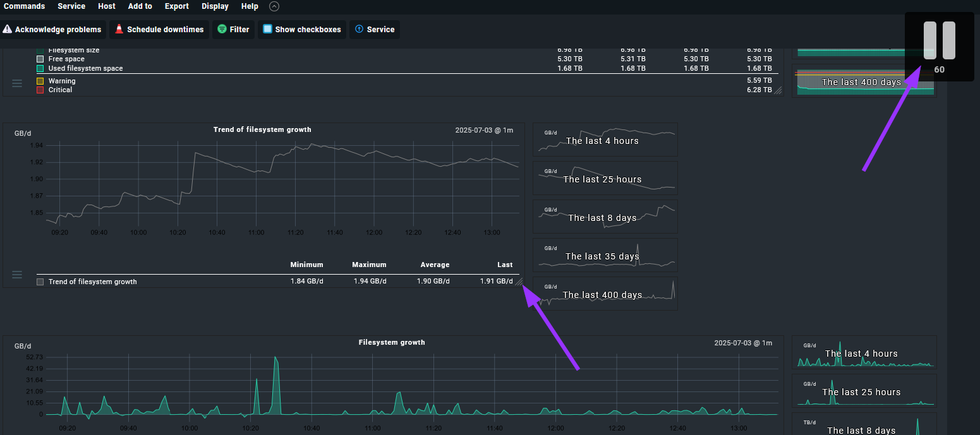Collapse the menu bar with the chevron button

[x=274, y=6]
